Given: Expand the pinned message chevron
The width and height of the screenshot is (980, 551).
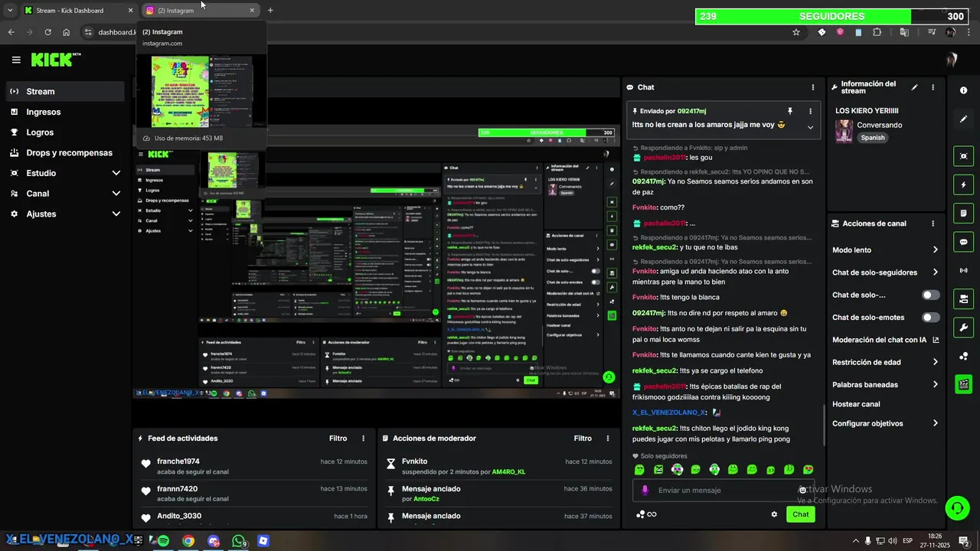Looking at the screenshot, I should [x=810, y=127].
